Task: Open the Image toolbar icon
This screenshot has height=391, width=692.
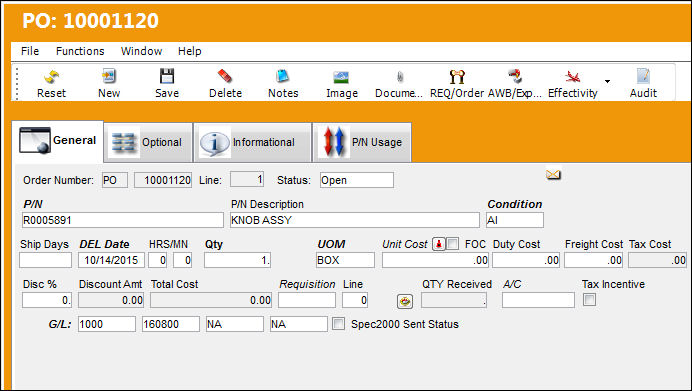Action: point(341,77)
